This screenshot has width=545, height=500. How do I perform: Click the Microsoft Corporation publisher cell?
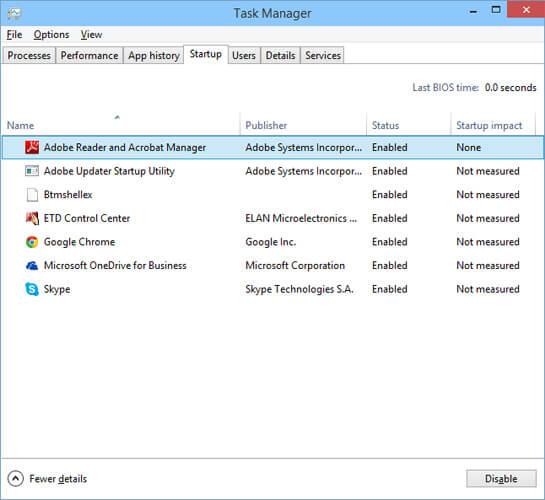(x=295, y=265)
